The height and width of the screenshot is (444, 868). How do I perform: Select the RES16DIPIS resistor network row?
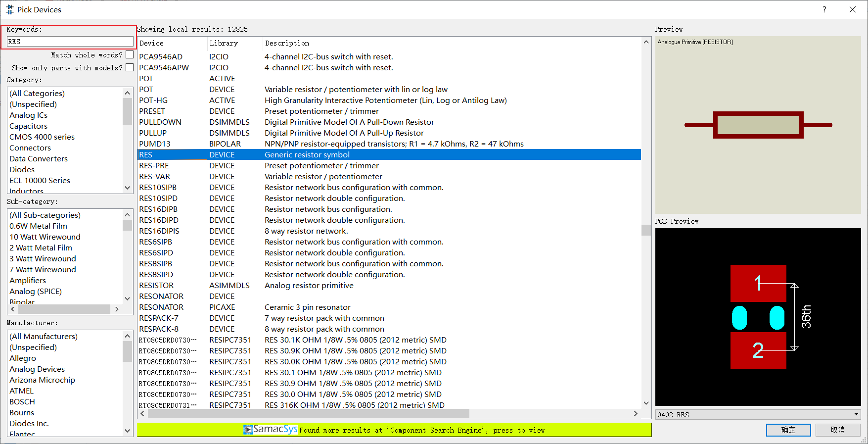coord(389,231)
